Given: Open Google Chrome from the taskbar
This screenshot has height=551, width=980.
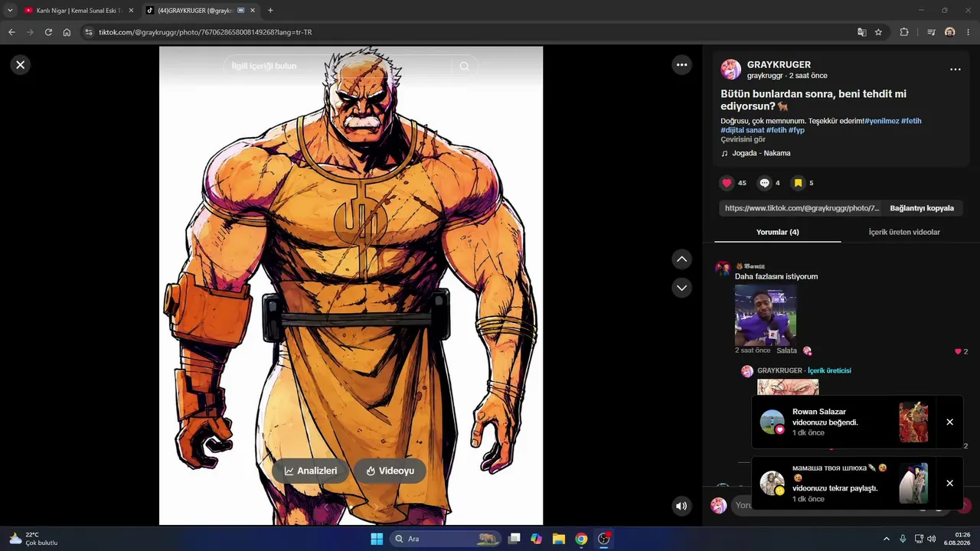Looking at the screenshot, I should (x=581, y=539).
